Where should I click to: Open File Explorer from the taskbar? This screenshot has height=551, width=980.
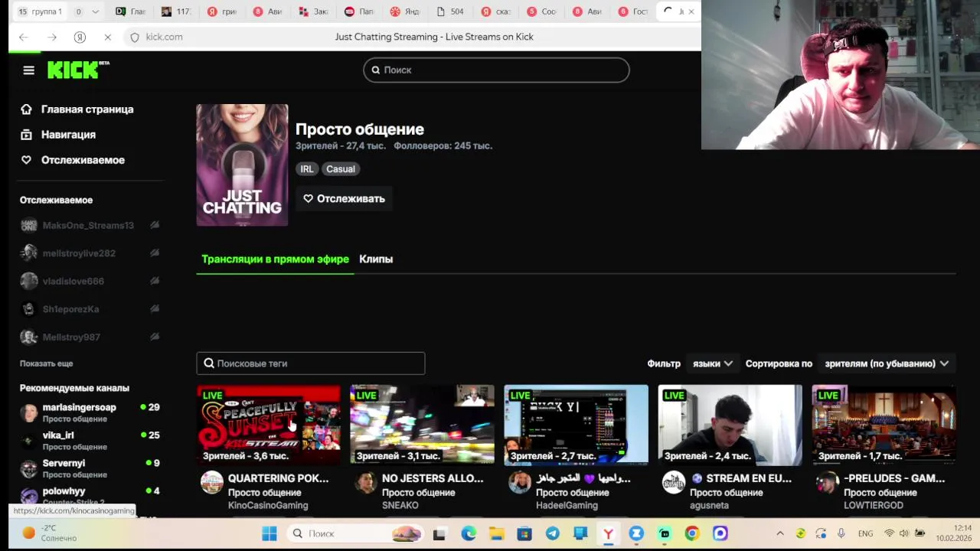click(x=496, y=533)
